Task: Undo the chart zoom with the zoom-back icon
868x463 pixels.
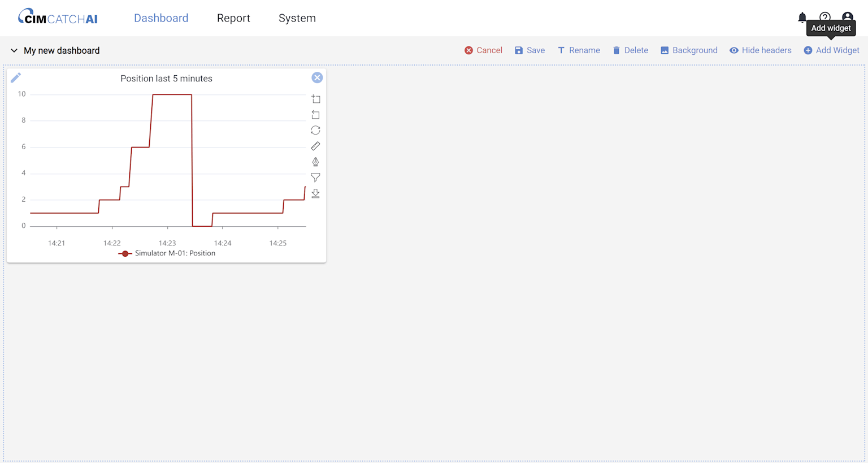Action: pos(316,115)
